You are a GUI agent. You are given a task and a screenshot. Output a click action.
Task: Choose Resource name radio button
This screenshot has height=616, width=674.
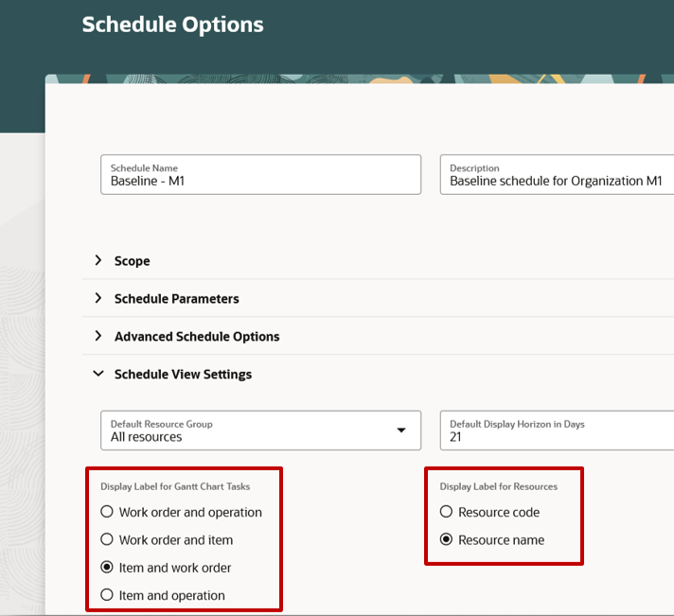[446, 539]
